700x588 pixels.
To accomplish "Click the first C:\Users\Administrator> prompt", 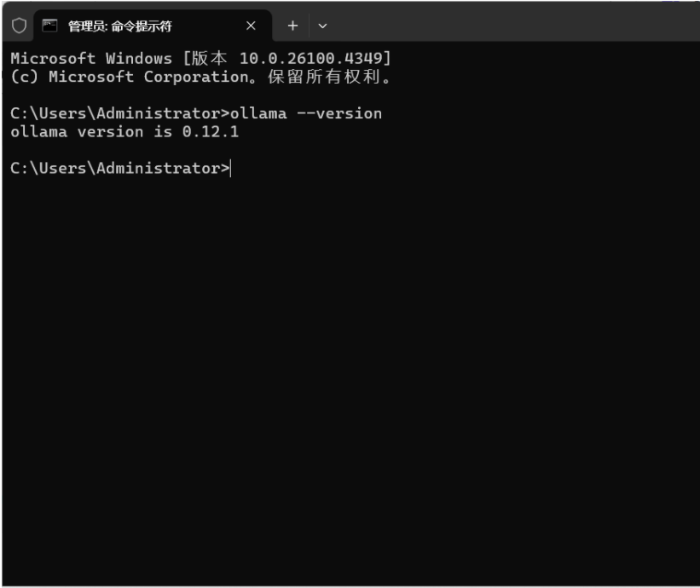I will coord(119,113).
